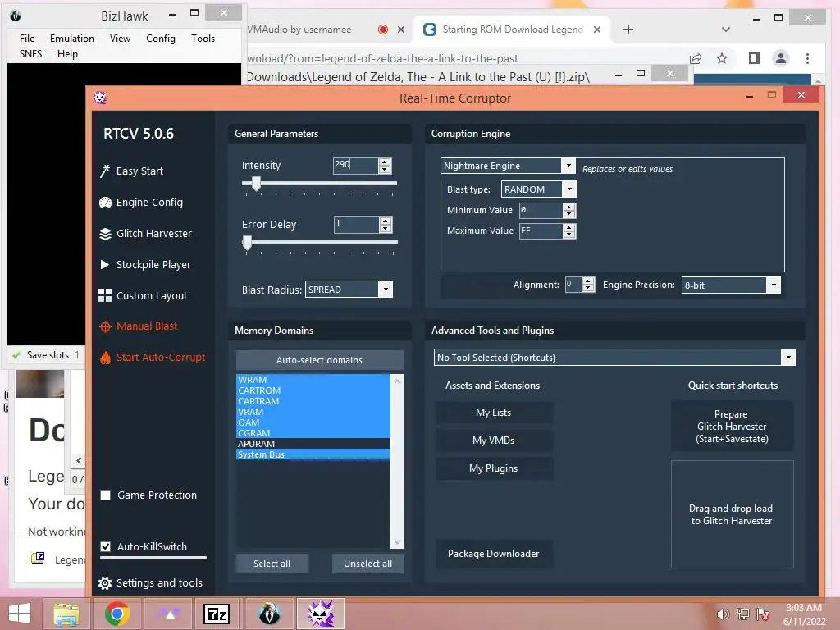Screen dimensions: 840x630
Task: Click Select all domains button
Action: click(x=272, y=564)
